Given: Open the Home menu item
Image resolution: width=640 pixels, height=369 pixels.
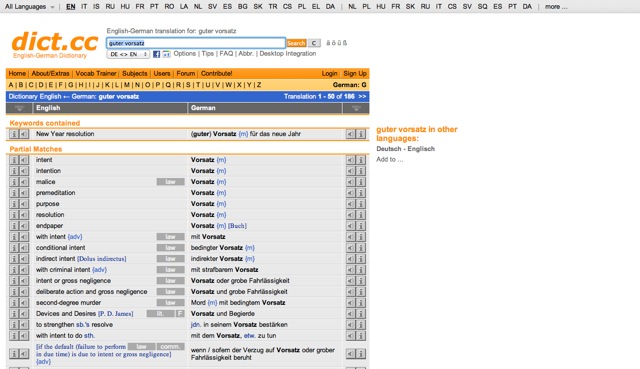Looking at the screenshot, I should [x=17, y=73].
